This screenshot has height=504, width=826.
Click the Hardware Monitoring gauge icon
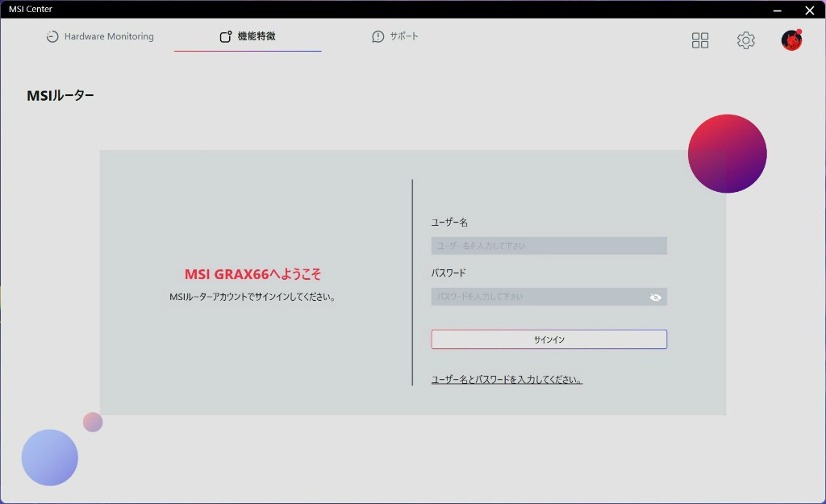(52, 37)
